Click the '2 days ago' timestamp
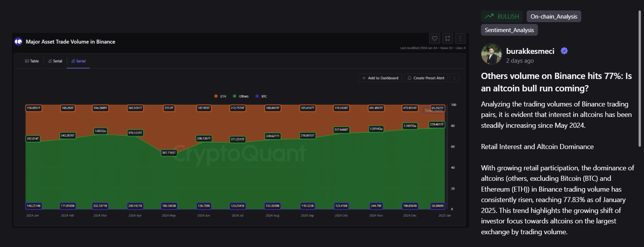The width and height of the screenshot is (644, 247). coord(520,61)
